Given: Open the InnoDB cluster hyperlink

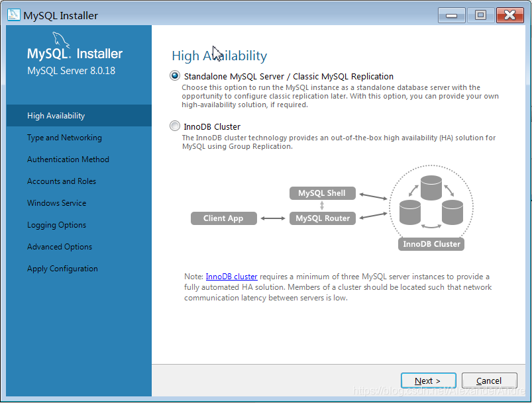Looking at the screenshot, I should tap(231, 277).
